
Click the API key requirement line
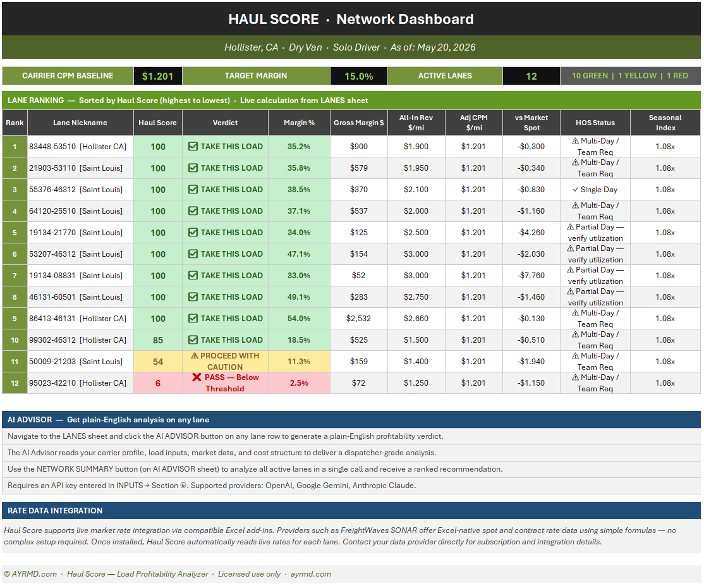click(x=351, y=486)
